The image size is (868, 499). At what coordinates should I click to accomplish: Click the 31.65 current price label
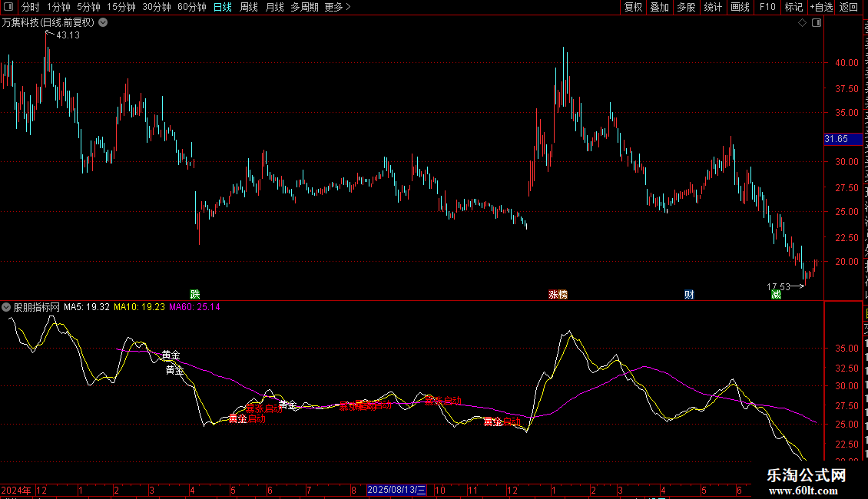pyautogui.click(x=843, y=139)
